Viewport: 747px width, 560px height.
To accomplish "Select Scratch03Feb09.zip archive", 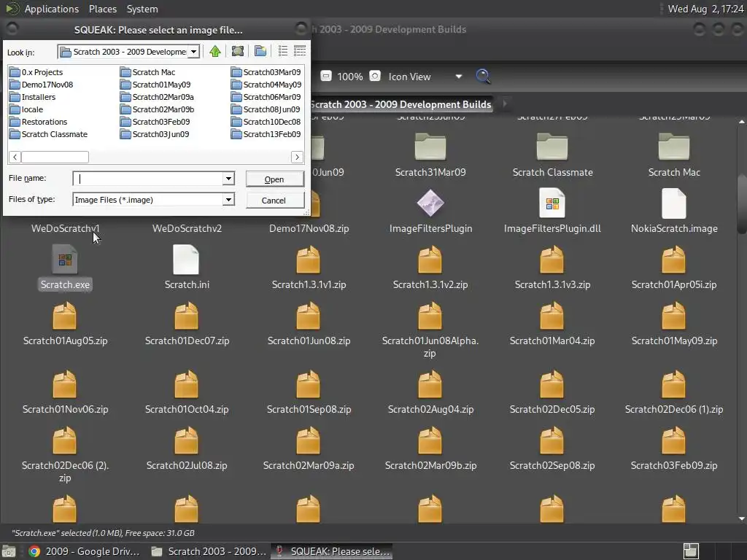I will click(x=674, y=448).
